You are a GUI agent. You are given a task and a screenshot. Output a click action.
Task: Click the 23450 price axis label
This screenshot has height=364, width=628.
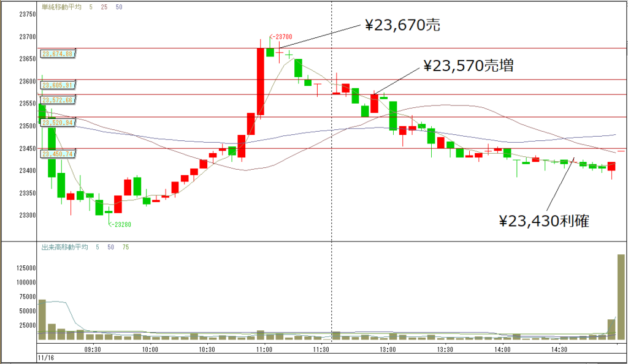coord(28,148)
